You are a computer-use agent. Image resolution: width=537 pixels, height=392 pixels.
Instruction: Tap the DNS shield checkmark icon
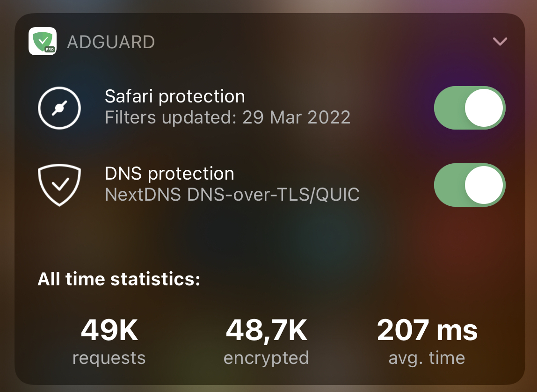[x=59, y=185]
